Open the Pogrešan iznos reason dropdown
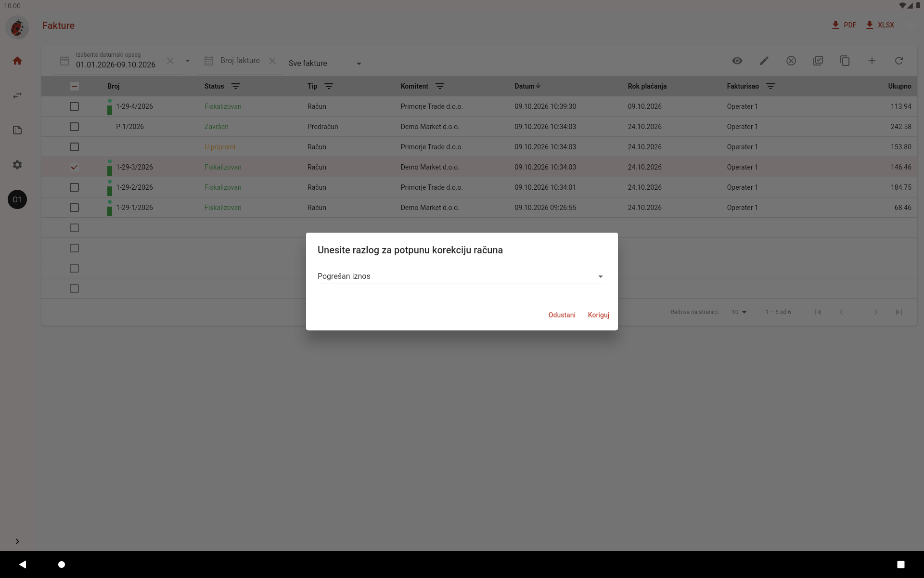Image resolution: width=924 pixels, height=578 pixels. click(x=462, y=276)
